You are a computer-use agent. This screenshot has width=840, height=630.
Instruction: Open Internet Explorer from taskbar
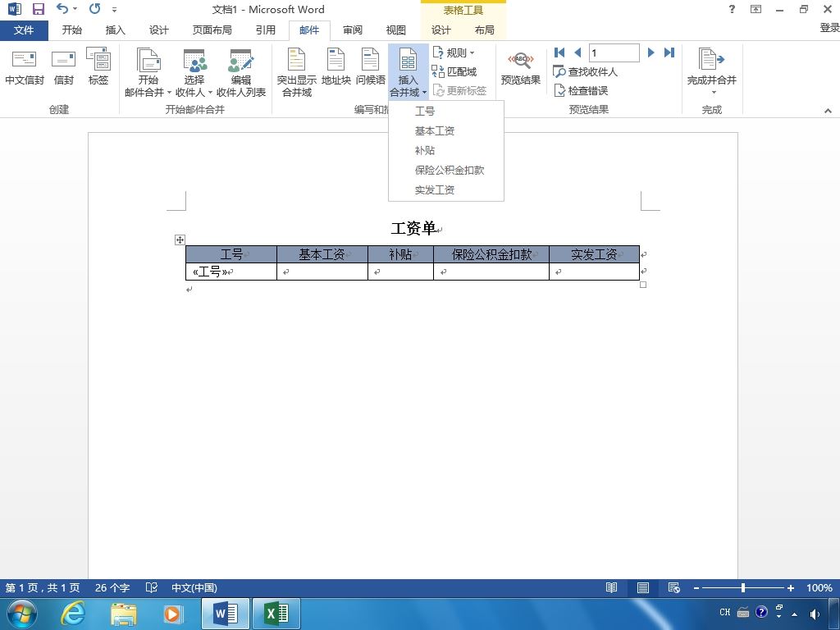pos(72,614)
